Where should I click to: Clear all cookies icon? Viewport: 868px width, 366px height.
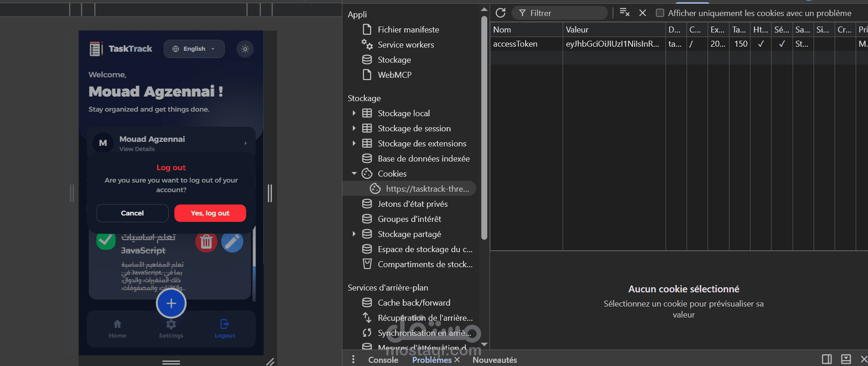coord(624,13)
